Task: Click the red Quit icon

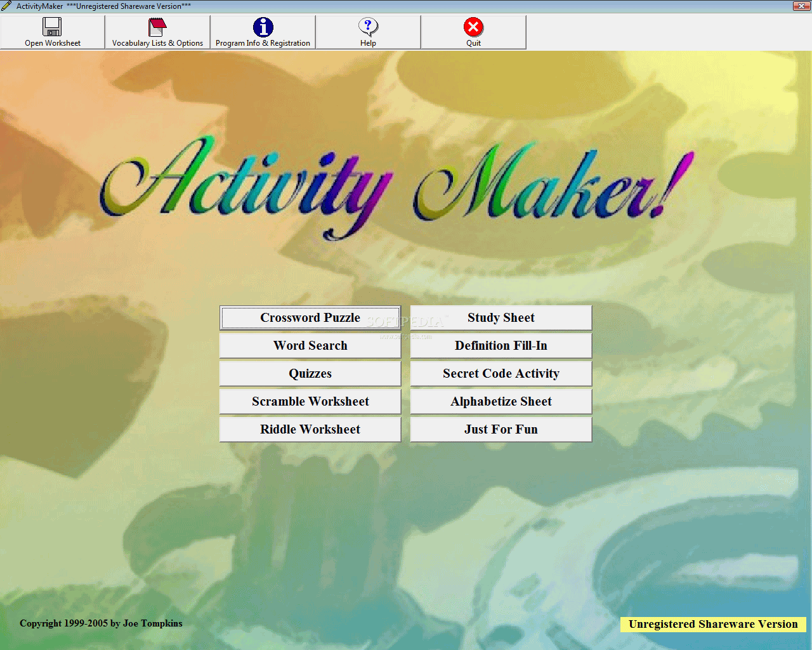Action: 473,27
